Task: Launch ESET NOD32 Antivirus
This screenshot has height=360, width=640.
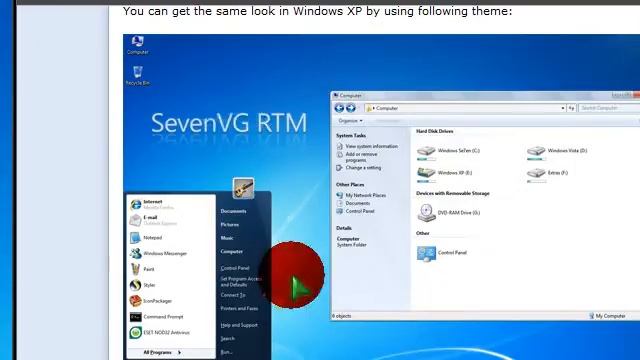Action: 160,333
